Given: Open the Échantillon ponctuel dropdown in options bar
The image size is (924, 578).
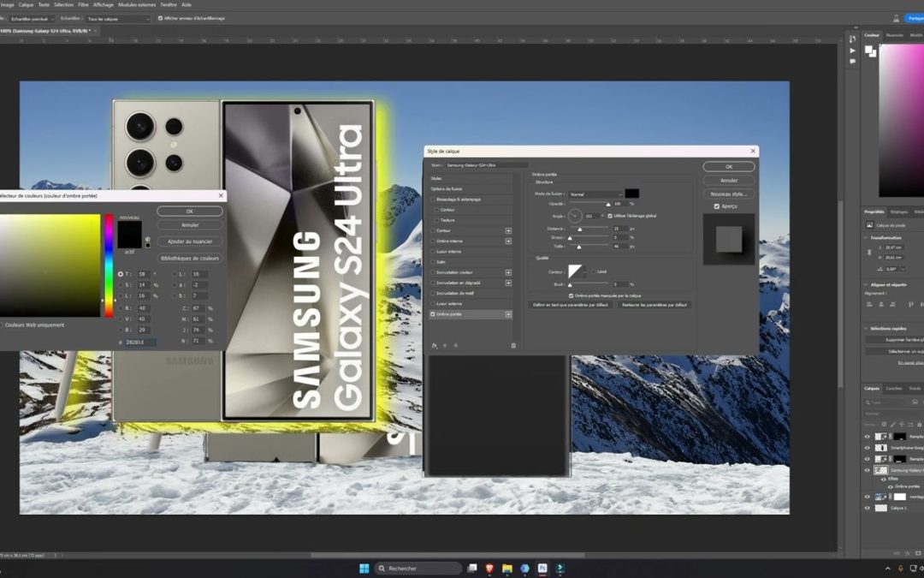Looking at the screenshot, I should [32, 19].
